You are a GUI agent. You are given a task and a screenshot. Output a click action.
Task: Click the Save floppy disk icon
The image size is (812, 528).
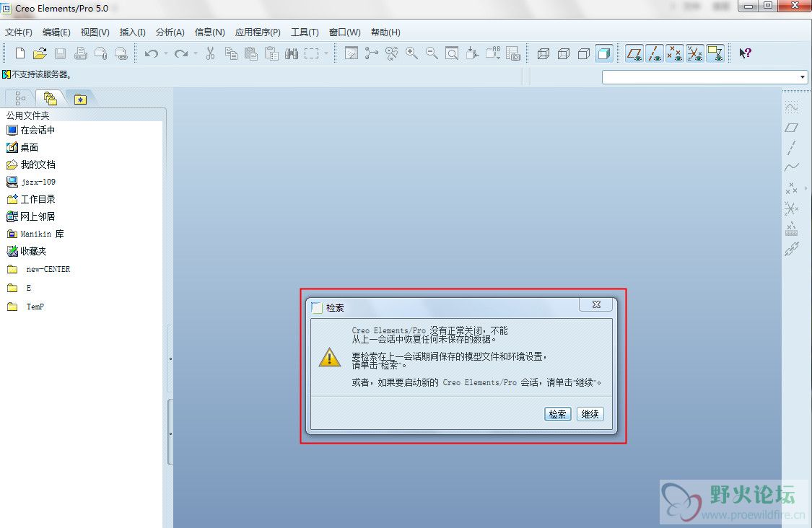pos(60,53)
